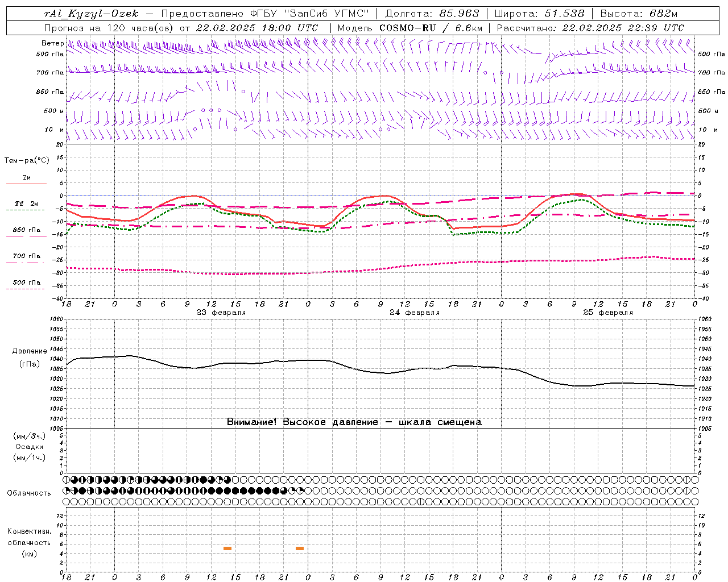728x582 pixels.
Task: Click the 'Высота: 682м' elevation text
Action: [x=639, y=14]
